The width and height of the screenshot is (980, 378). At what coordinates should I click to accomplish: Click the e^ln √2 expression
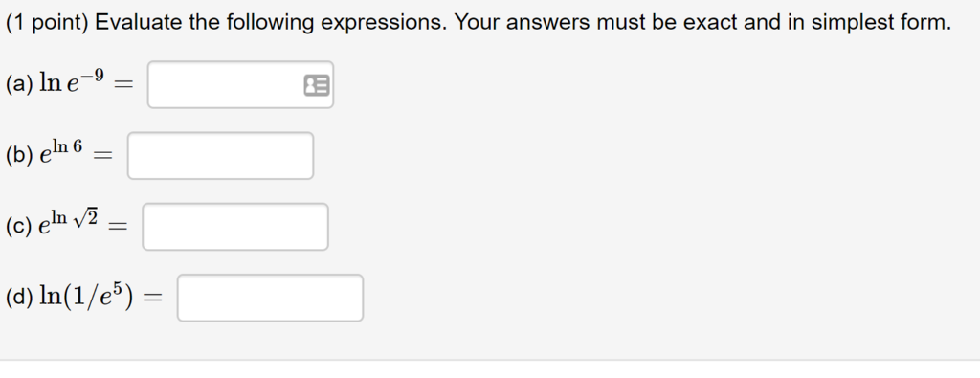pyautogui.click(x=68, y=224)
